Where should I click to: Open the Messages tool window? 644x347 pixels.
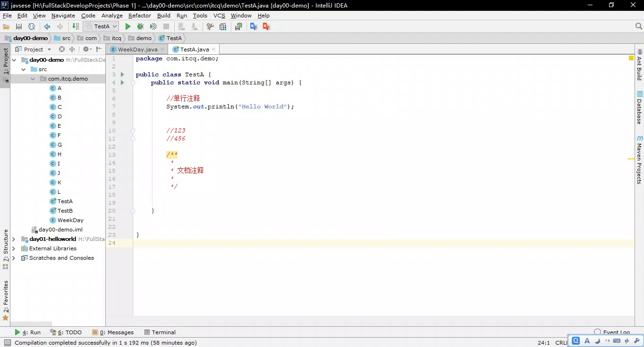click(113, 332)
